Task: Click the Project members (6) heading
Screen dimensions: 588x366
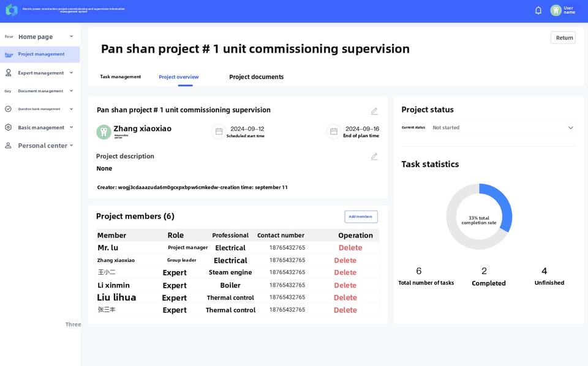Action: coord(135,216)
